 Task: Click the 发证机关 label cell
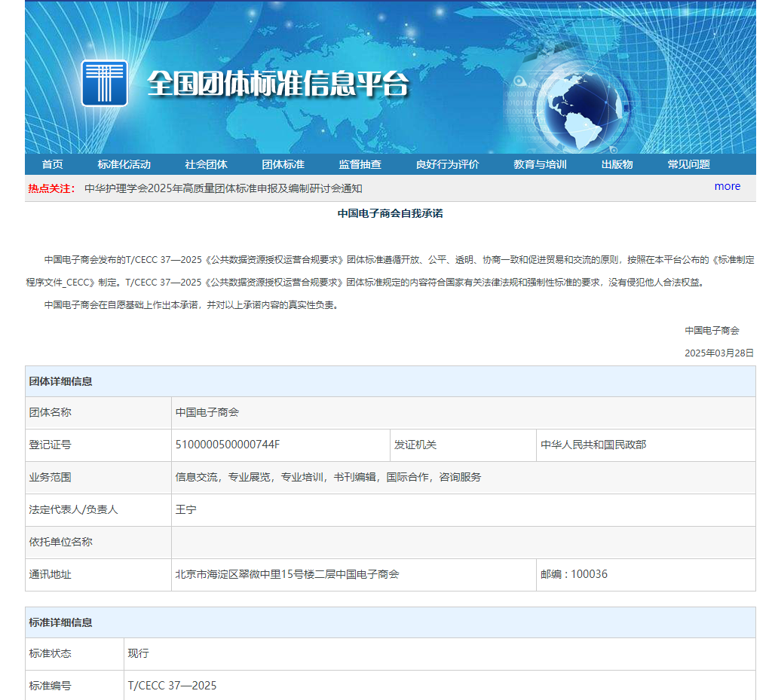(463, 445)
